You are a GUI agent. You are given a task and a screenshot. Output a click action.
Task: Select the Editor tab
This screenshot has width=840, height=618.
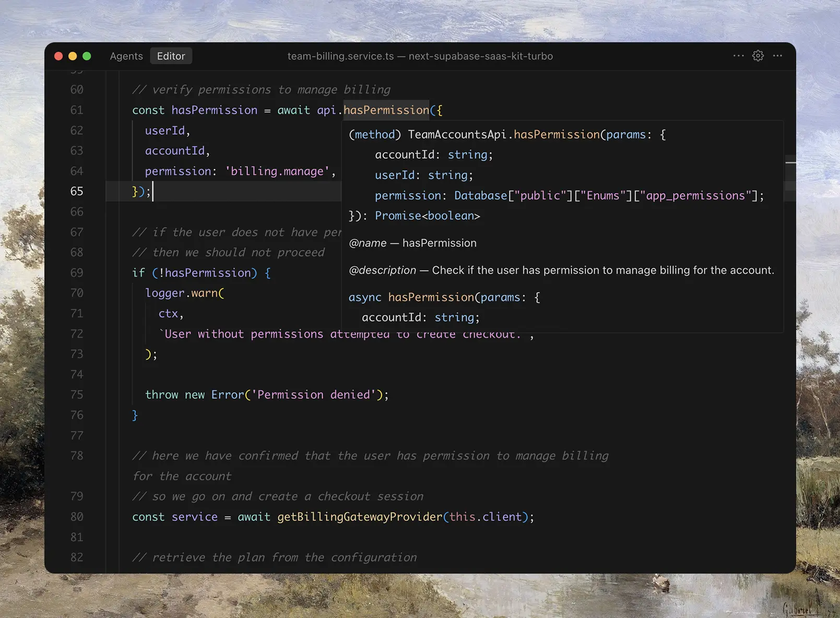[x=171, y=56]
